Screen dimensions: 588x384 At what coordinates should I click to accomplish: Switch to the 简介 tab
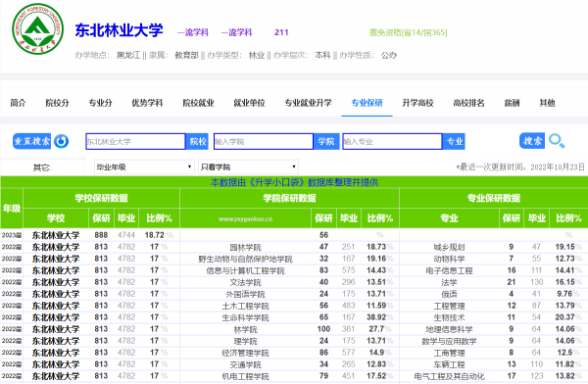(x=18, y=103)
